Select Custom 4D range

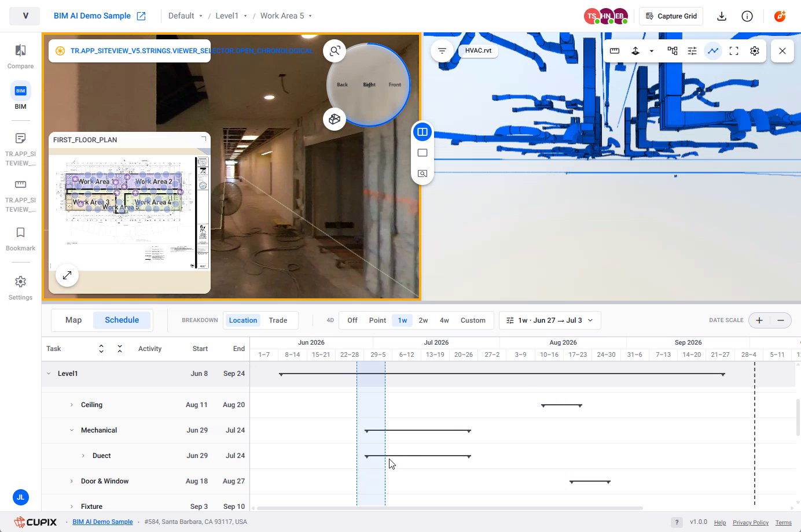pyautogui.click(x=473, y=320)
